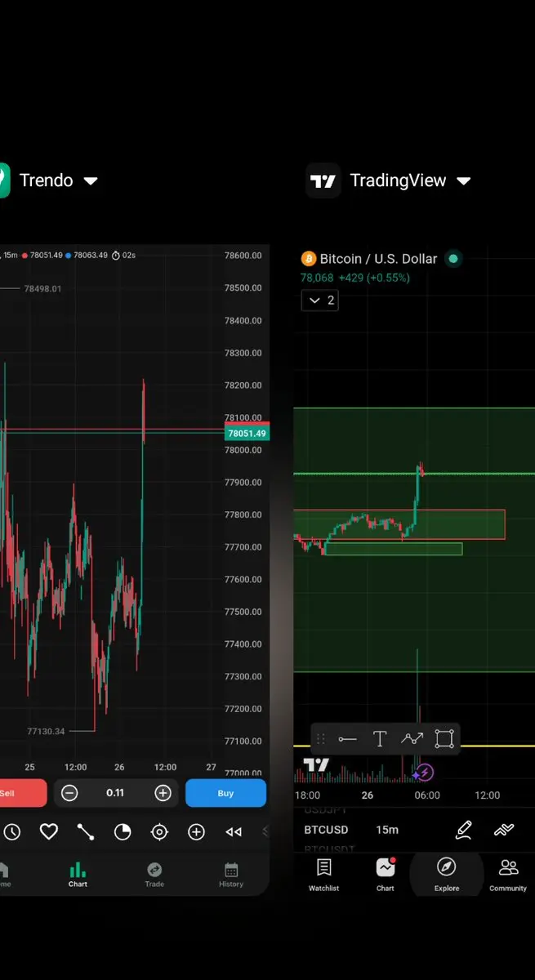Tap the yellow horizontal line on TradingView chart

414,746
